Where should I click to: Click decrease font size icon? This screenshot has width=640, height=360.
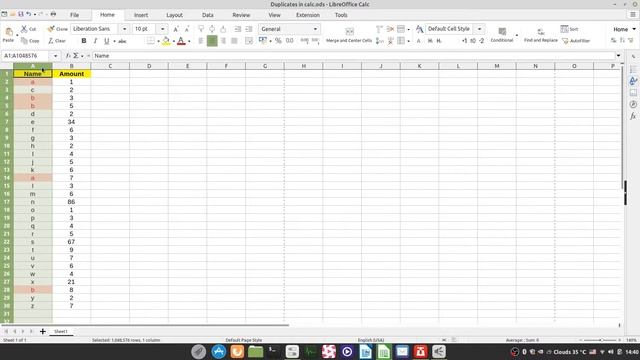pyautogui.click(x=187, y=29)
